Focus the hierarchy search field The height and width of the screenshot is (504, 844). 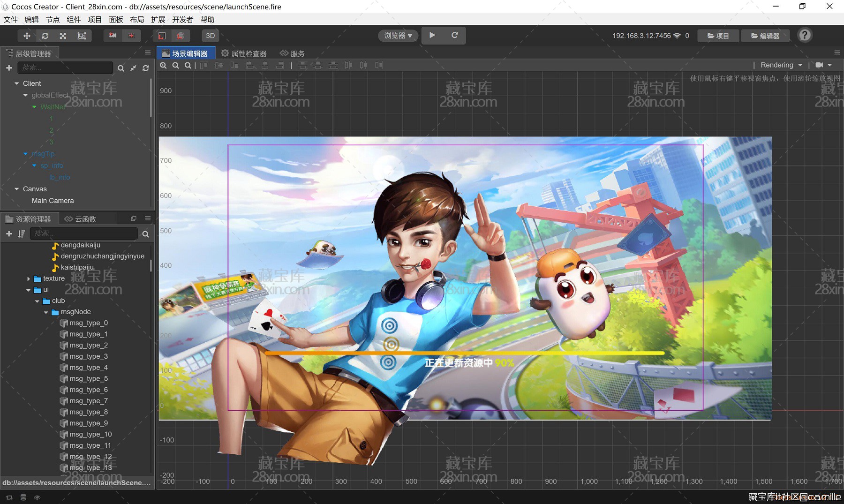[x=65, y=68]
